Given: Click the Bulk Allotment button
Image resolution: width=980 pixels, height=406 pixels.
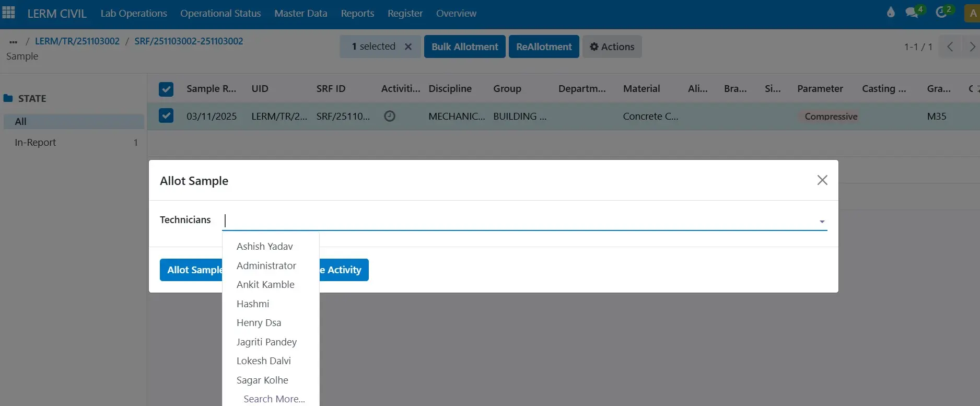Looking at the screenshot, I should coord(464,47).
